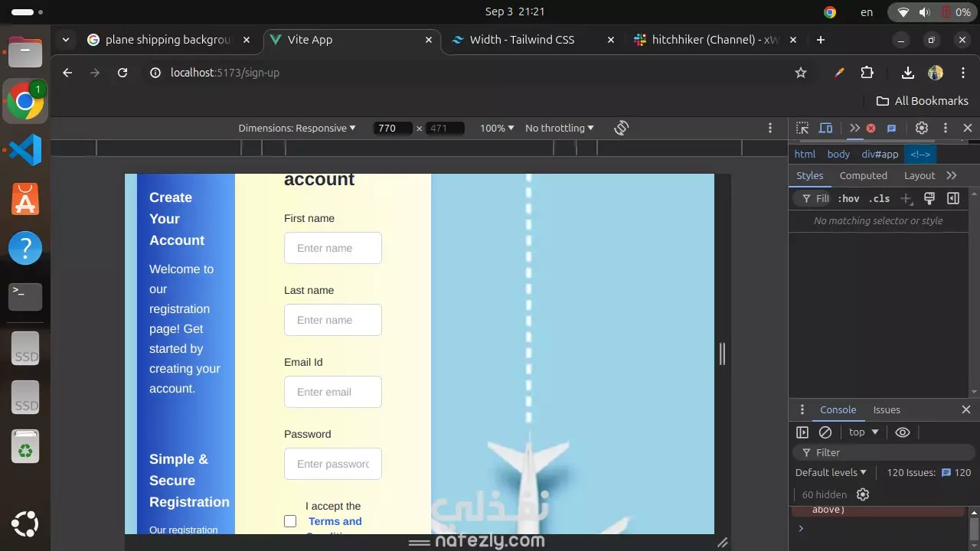Open the red error count indicator

[871, 128]
